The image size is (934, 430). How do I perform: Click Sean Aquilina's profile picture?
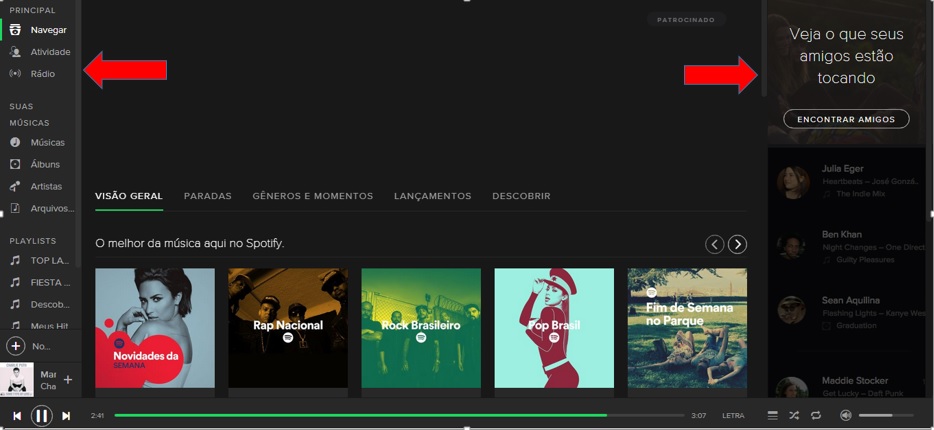[792, 310]
